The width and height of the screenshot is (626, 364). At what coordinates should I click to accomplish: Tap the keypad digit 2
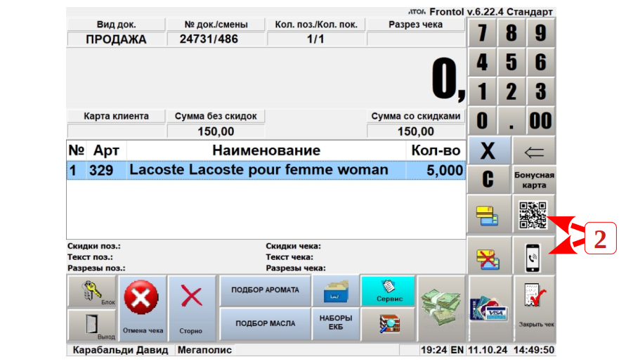[x=511, y=91]
